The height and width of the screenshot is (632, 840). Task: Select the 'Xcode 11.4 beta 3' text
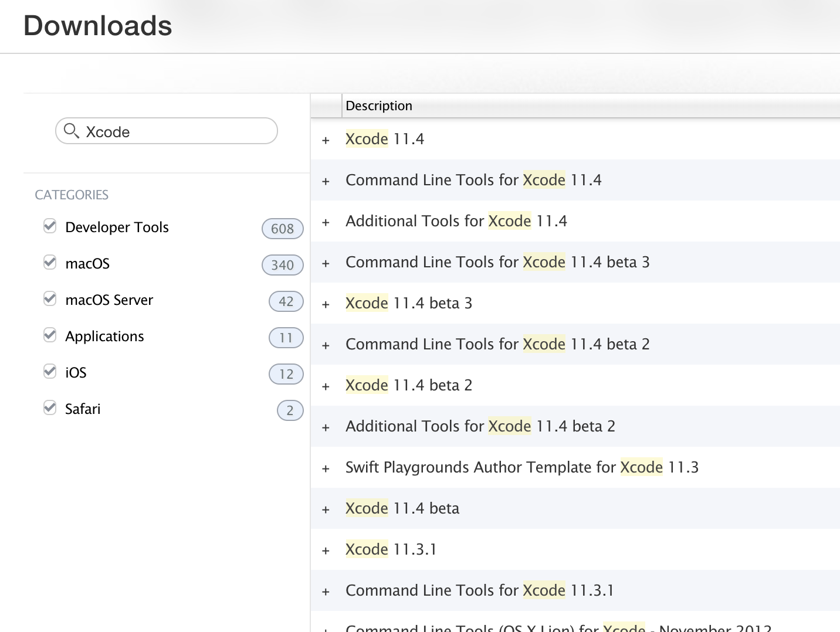pyautogui.click(x=409, y=303)
